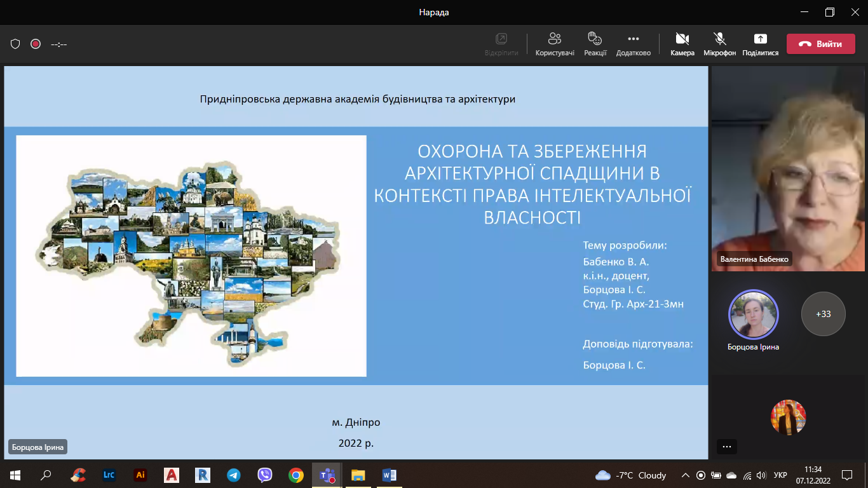This screenshot has height=488, width=868.
Task: Expand the Додатково more options menu
Action: pyautogui.click(x=633, y=44)
